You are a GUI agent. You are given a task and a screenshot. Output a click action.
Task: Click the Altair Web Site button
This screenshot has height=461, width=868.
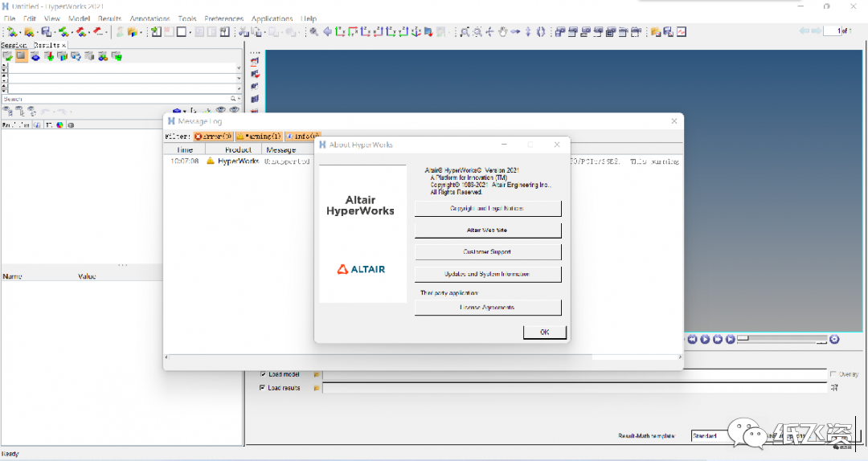(x=487, y=230)
